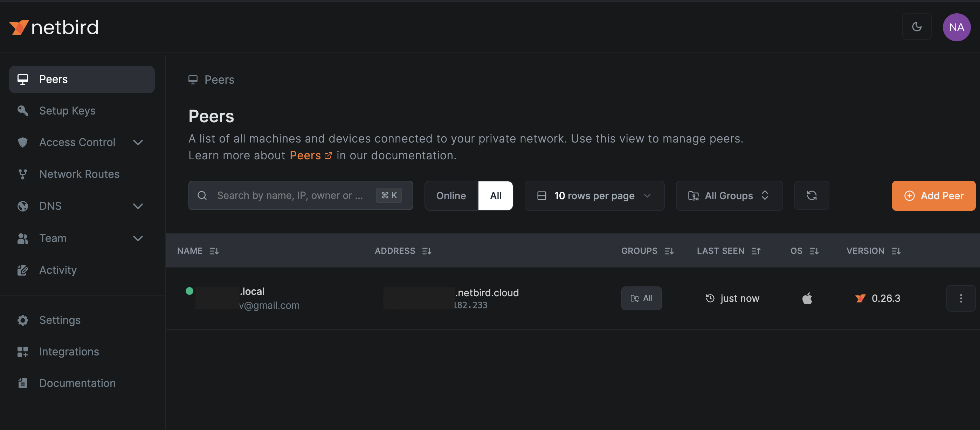Viewport: 980px width, 430px height.
Task: Open the three-dot menu for the peer row
Action: (961, 298)
